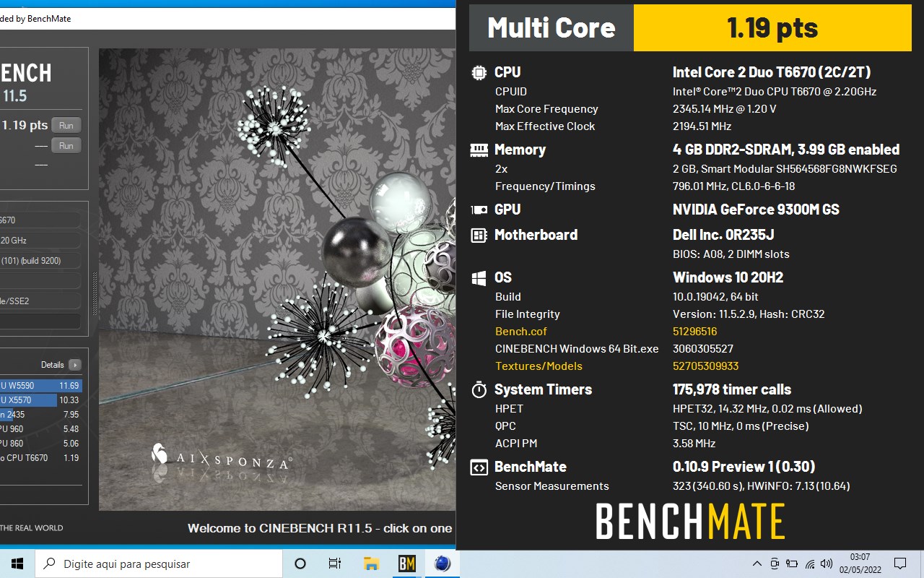Click the NVIDIA GeForce 9300M GS text
Viewport: 924px width, 578px height.
756,210
